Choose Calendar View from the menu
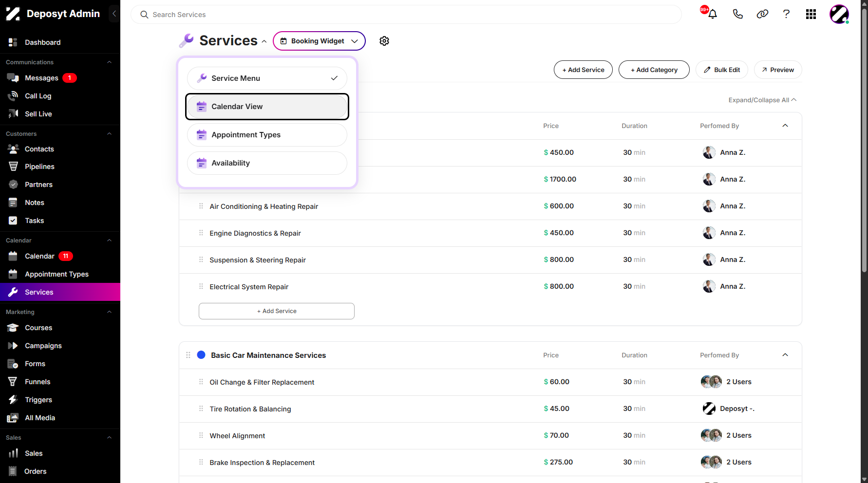 click(267, 107)
